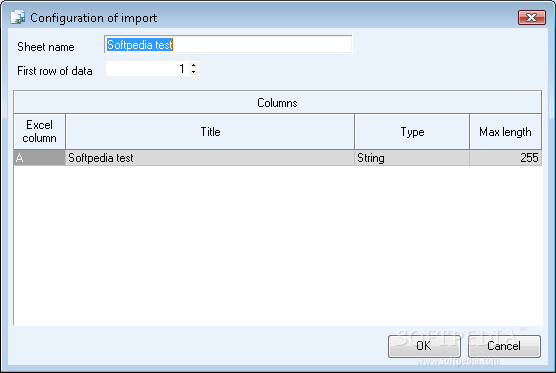Screen dimensions: 556x373
Task: Click the import dialog title bar icon
Action: click(17, 17)
